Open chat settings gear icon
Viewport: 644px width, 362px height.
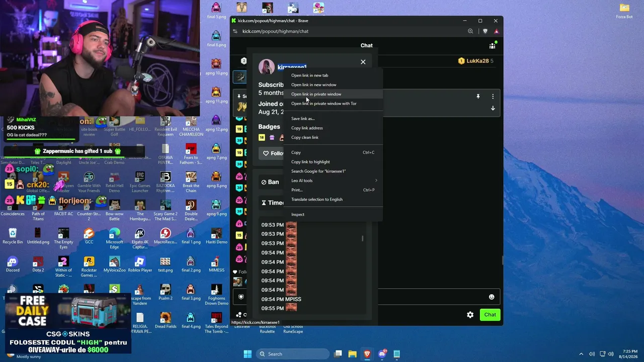pyautogui.click(x=470, y=315)
